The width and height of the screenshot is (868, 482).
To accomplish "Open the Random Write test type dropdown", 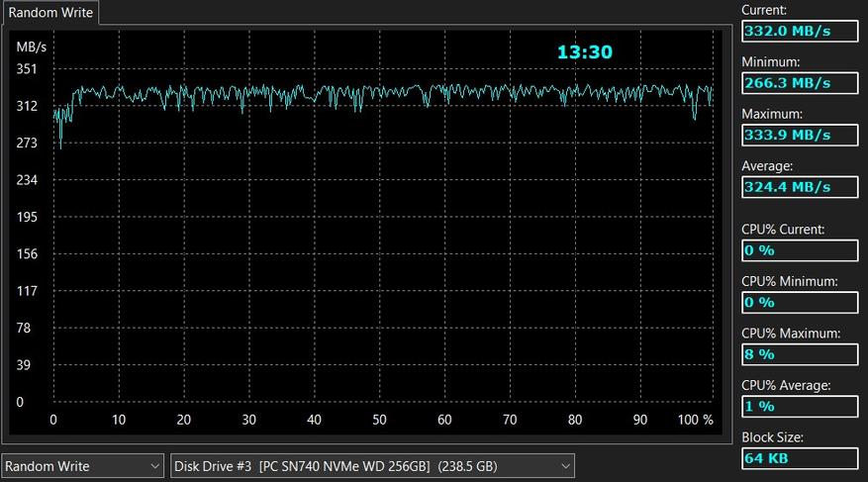I will pos(82,466).
